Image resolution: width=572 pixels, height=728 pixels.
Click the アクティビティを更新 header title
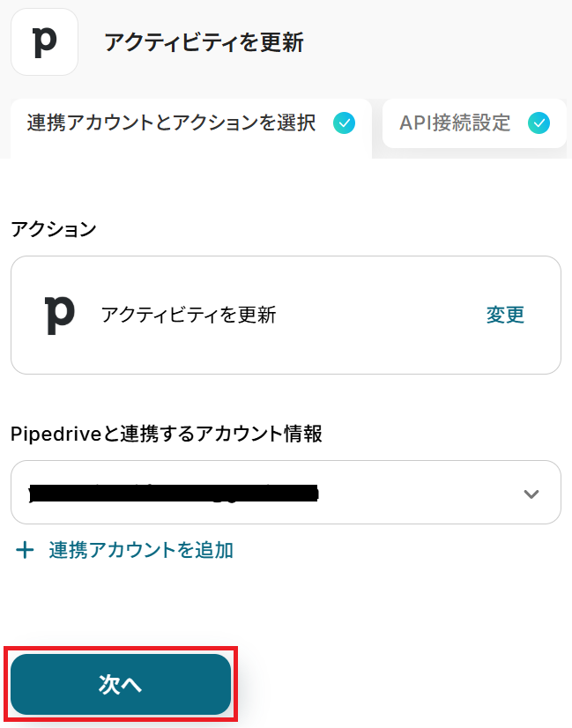click(204, 42)
